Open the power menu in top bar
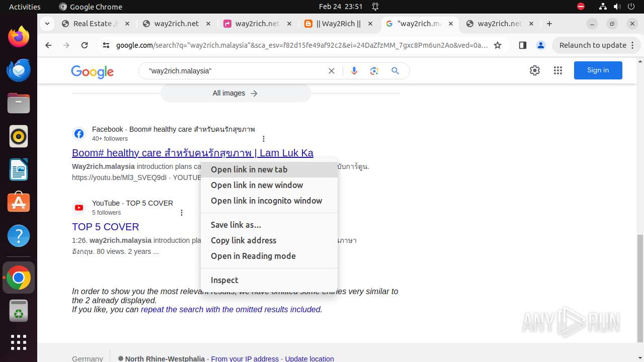Screen dimensions: 644x362 [x=630, y=7]
